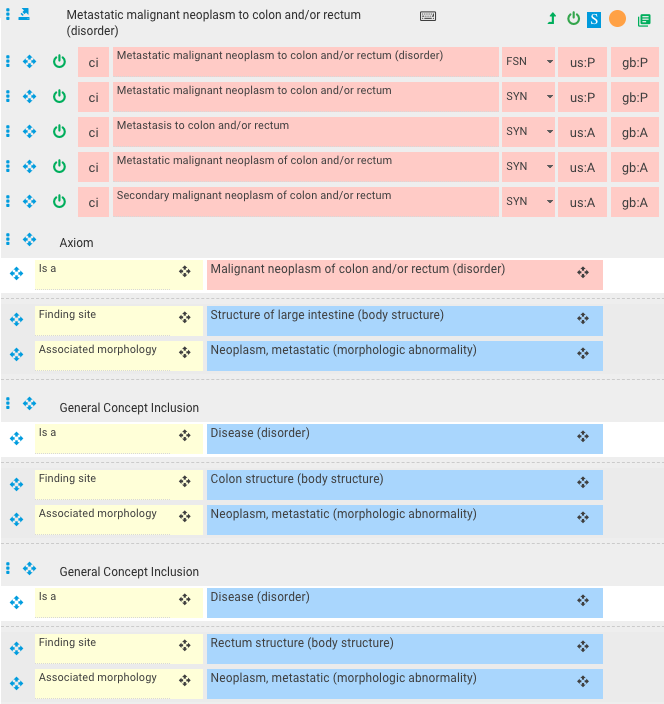The width and height of the screenshot is (664, 704).
Task: Click the keyboard icon beside concept title
Action: pos(427,16)
